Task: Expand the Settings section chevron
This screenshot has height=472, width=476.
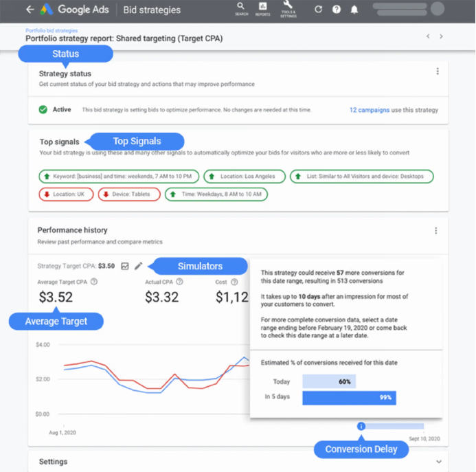Action: tap(439, 462)
